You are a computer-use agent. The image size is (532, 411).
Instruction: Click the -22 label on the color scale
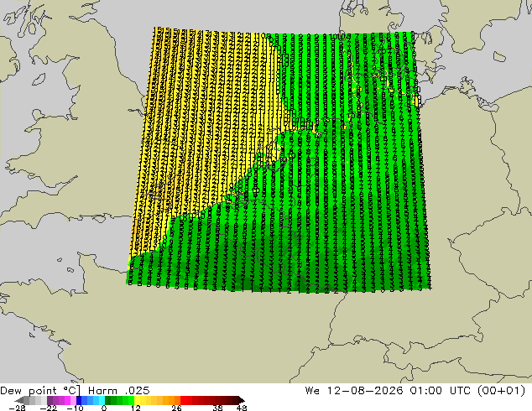(49, 408)
